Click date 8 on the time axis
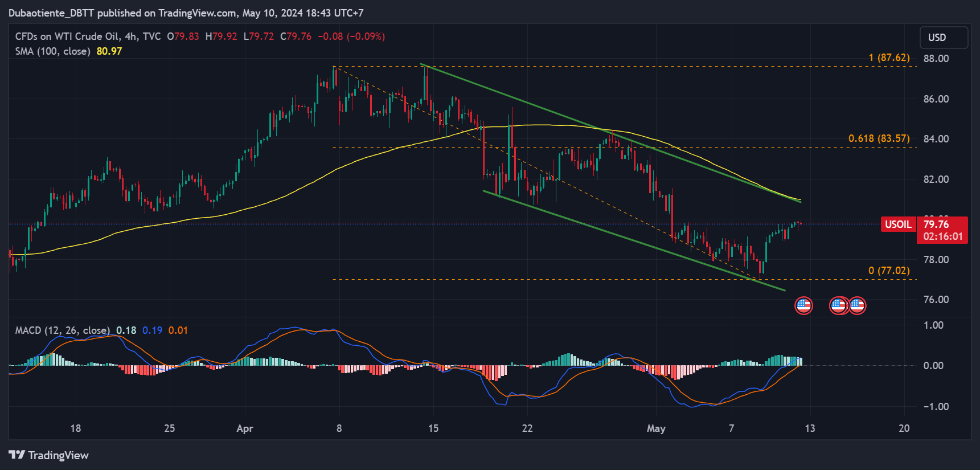980x470 pixels. coord(339,428)
